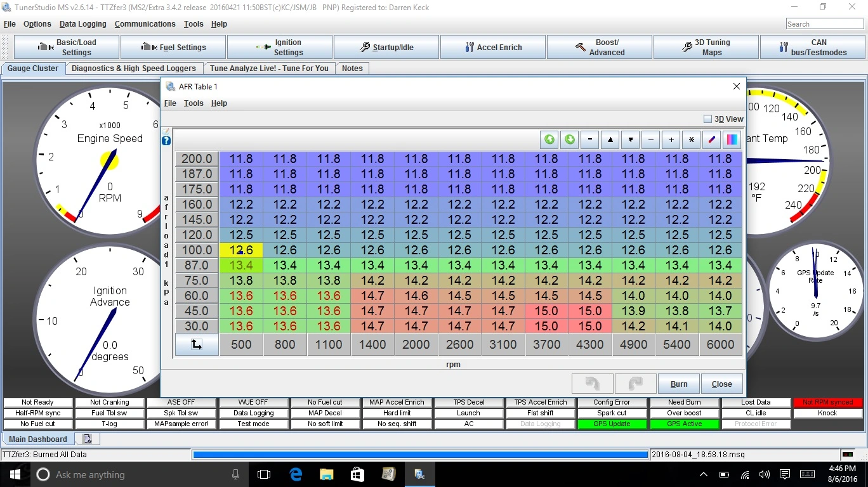Click the equals set-value toolbar icon
This screenshot has width=868, height=487.
coord(590,140)
